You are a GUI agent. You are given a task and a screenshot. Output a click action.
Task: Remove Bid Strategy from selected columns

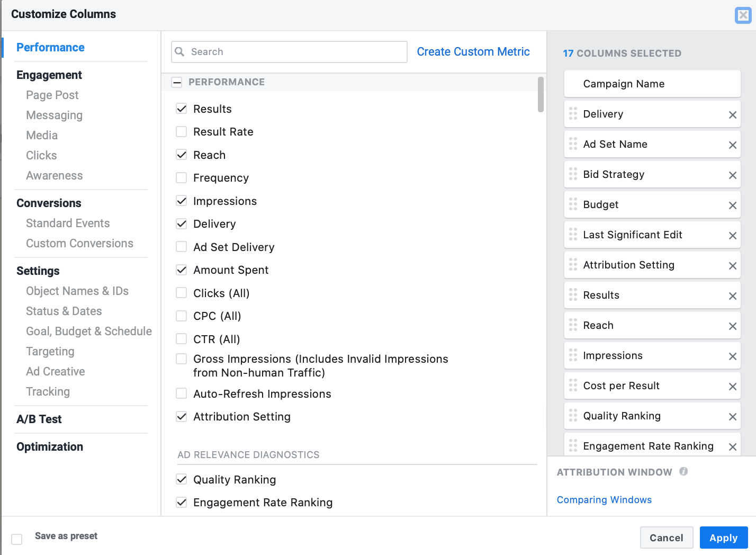pos(733,175)
